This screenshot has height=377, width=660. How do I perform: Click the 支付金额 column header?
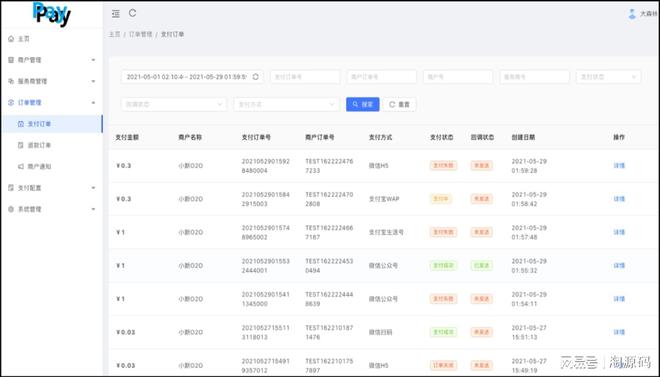point(127,138)
